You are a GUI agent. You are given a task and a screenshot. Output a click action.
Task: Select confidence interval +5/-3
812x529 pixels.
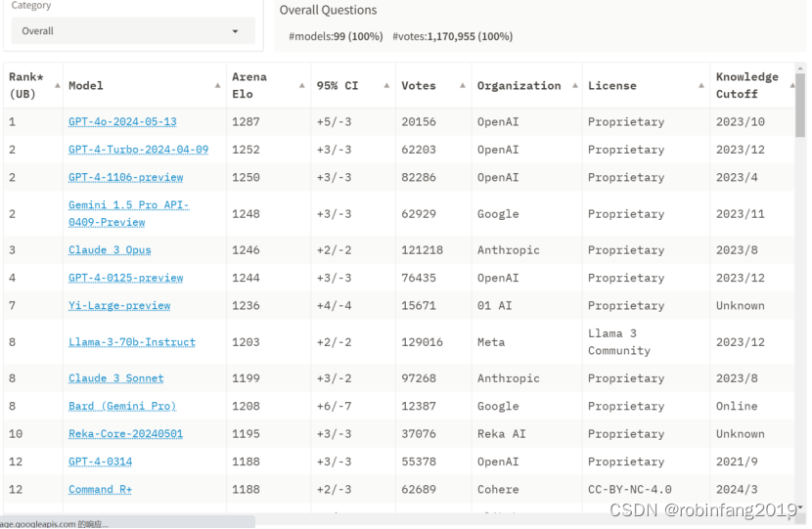pyautogui.click(x=334, y=121)
